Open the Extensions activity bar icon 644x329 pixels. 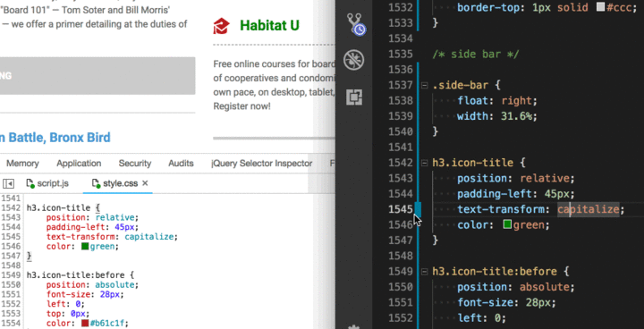(x=353, y=97)
